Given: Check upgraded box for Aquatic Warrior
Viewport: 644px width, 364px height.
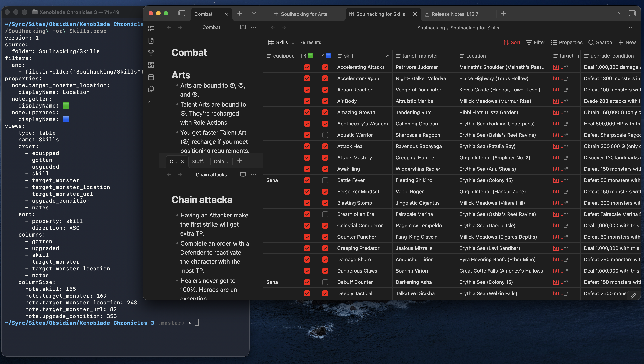Looking at the screenshot, I should (325, 135).
